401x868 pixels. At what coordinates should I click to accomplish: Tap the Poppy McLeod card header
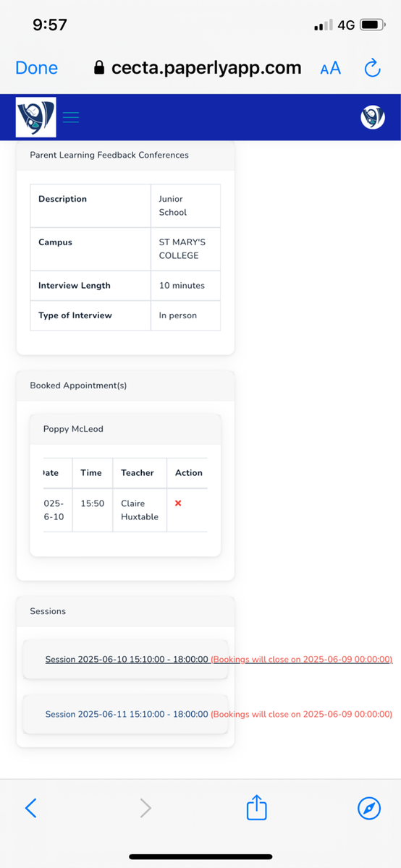125,429
